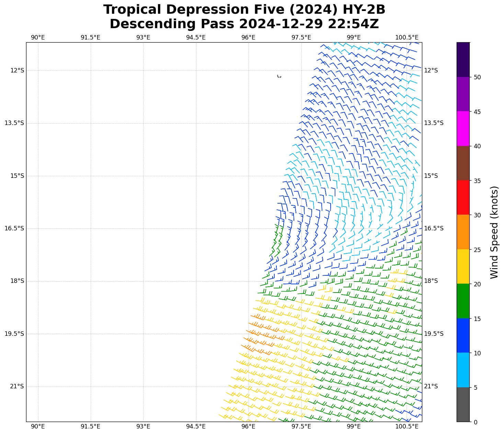
Task: Select the Wind Speed (knots) colorbar label
Action: coord(494,232)
